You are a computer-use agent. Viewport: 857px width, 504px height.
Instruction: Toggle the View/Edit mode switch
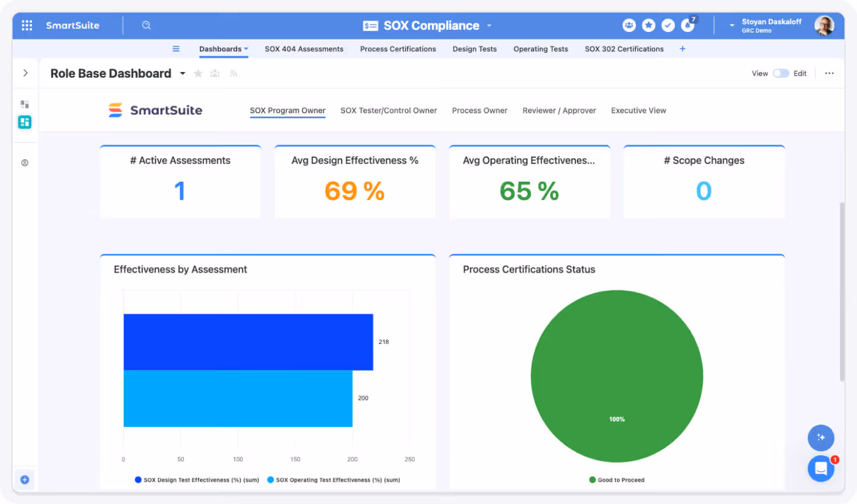[780, 73]
